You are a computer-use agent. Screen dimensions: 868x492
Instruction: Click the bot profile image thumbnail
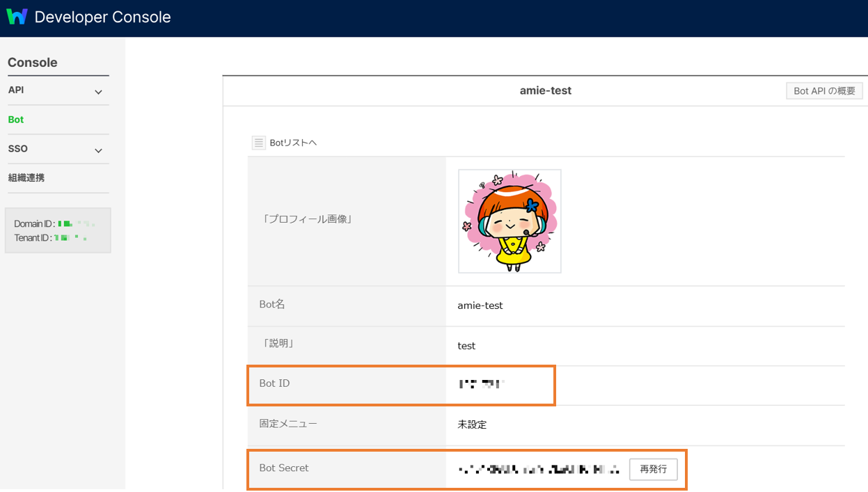[x=510, y=221]
